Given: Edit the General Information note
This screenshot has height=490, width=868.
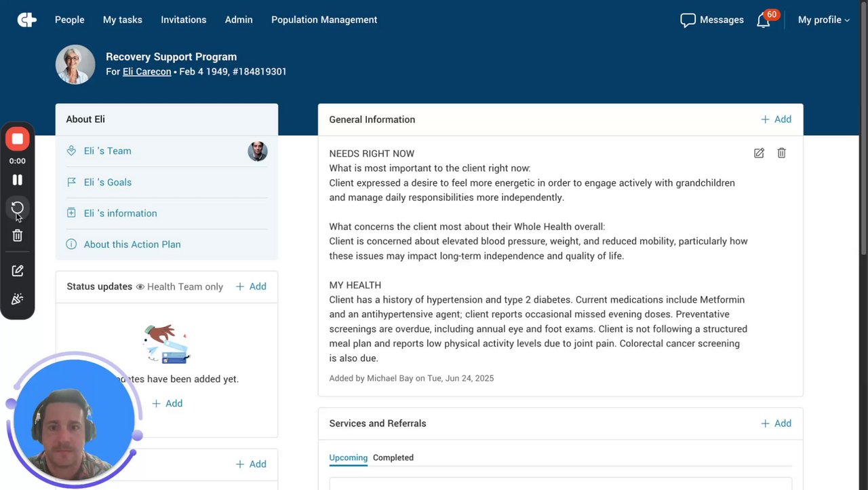Looking at the screenshot, I should click(759, 153).
